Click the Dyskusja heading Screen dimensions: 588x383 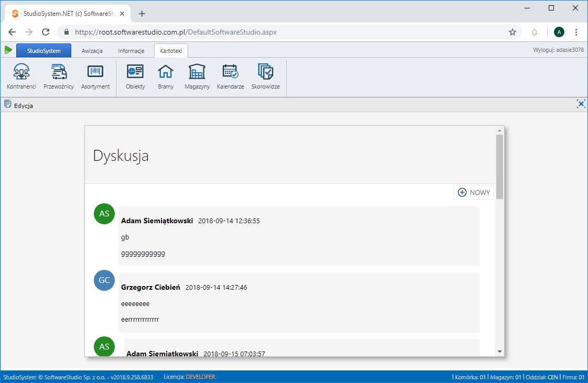(x=121, y=156)
